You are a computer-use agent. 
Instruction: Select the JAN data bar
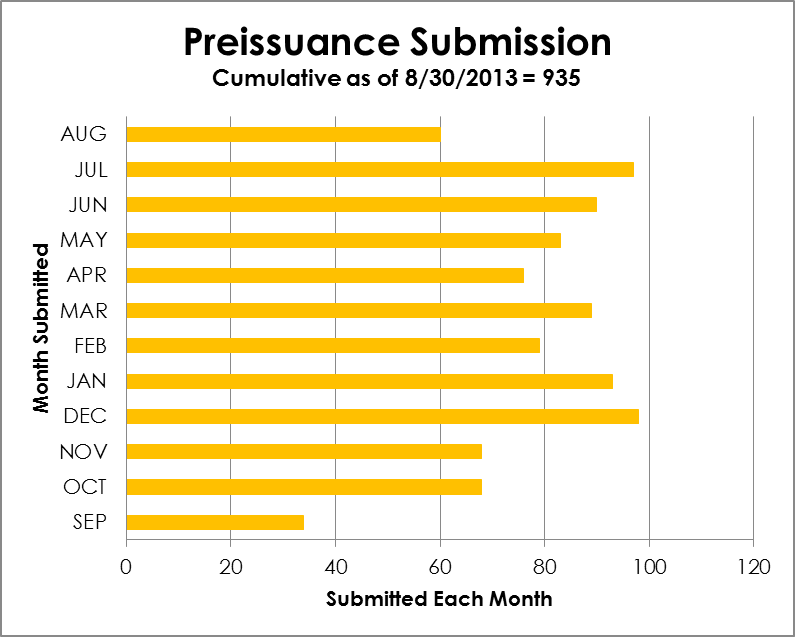coord(369,381)
